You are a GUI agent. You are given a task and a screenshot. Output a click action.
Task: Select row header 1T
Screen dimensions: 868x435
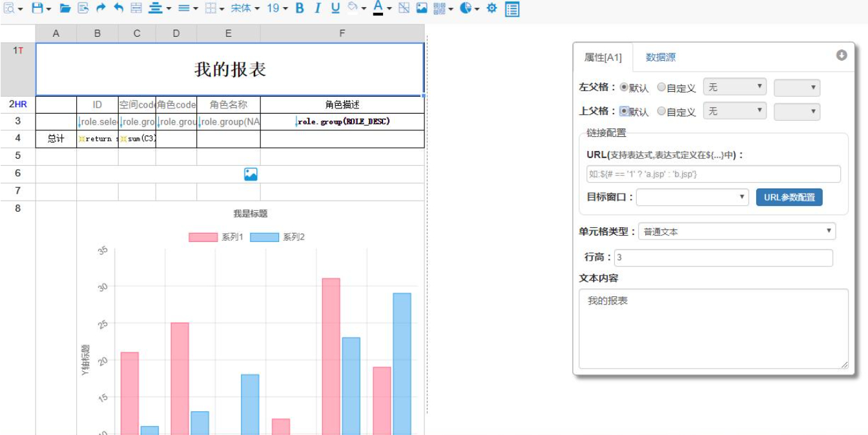[18, 69]
